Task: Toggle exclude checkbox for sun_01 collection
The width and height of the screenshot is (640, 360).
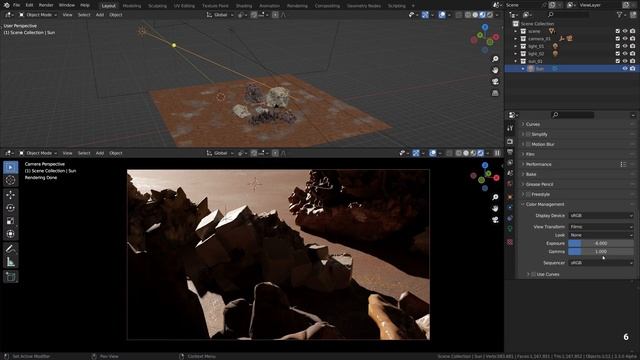Action: pyautogui.click(x=618, y=61)
